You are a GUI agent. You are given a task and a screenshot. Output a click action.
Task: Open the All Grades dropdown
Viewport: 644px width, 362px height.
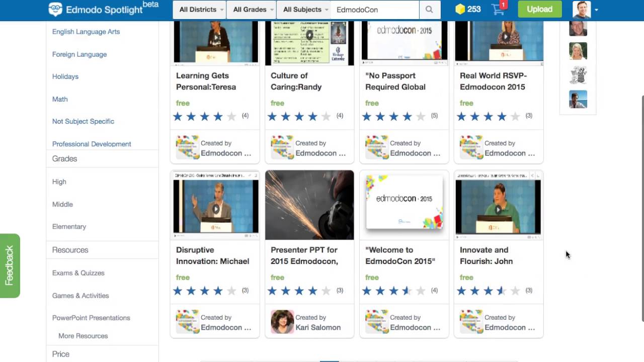tap(251, 9)
